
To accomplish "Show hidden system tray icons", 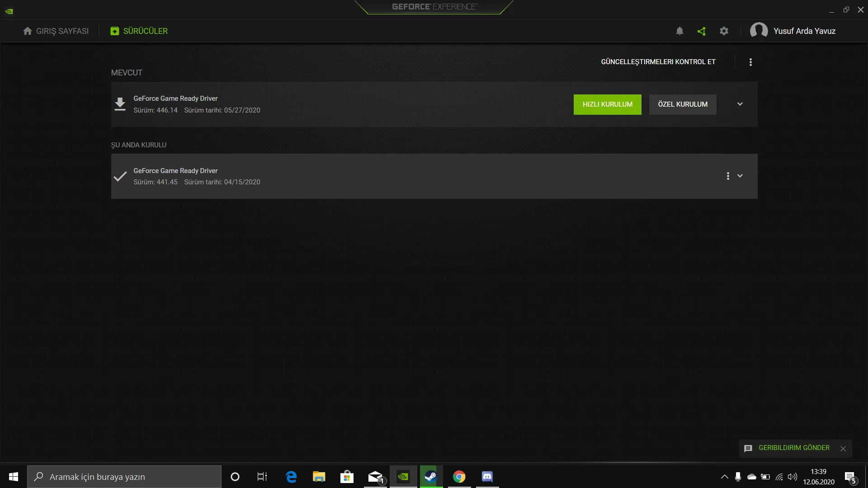I will (724, 477).
